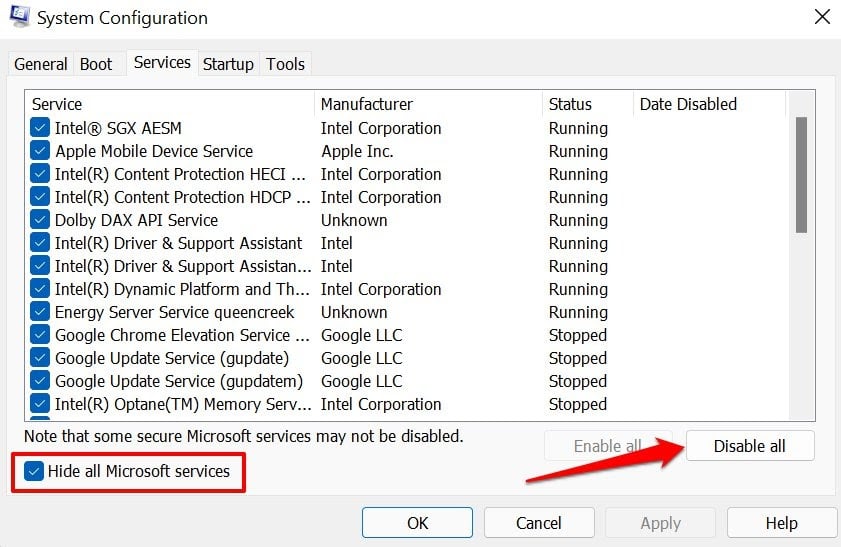Disable the Intel SGX AESM service checkbox
Image resolution: width=841 pixels, height=547 pixels.
click(40, 128)
